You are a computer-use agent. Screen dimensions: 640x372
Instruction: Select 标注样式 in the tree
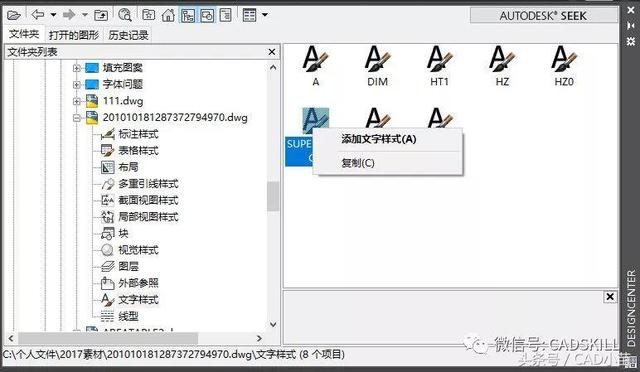[138, 134]
